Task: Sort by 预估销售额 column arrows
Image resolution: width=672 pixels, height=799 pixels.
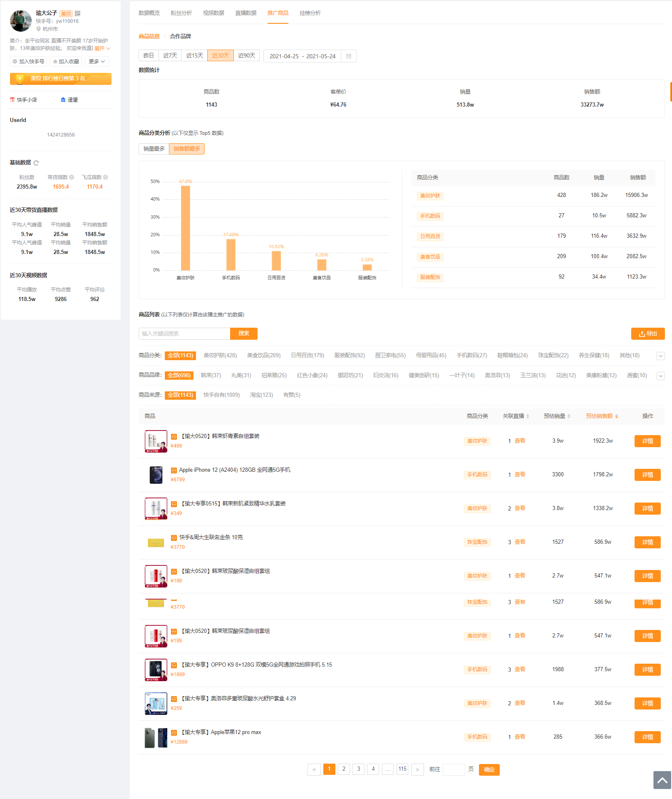Action: pos(617,416)
